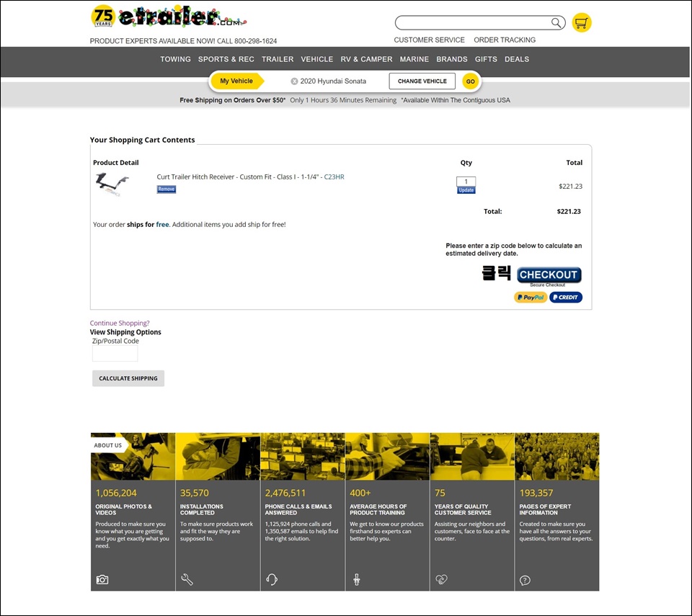
Task: Open the Sports & Rec menu
Action: pos(226,59)
